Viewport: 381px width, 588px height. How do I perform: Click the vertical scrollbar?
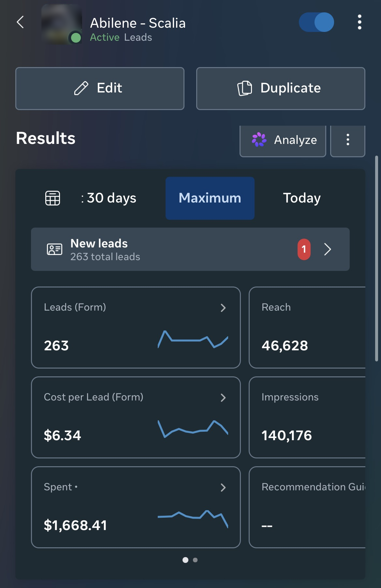point(377,259)
